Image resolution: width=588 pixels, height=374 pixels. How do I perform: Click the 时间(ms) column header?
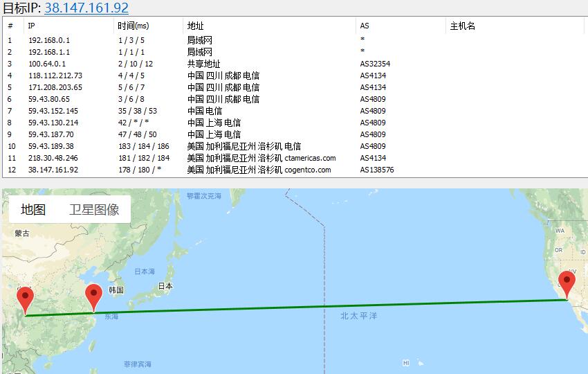133,26
